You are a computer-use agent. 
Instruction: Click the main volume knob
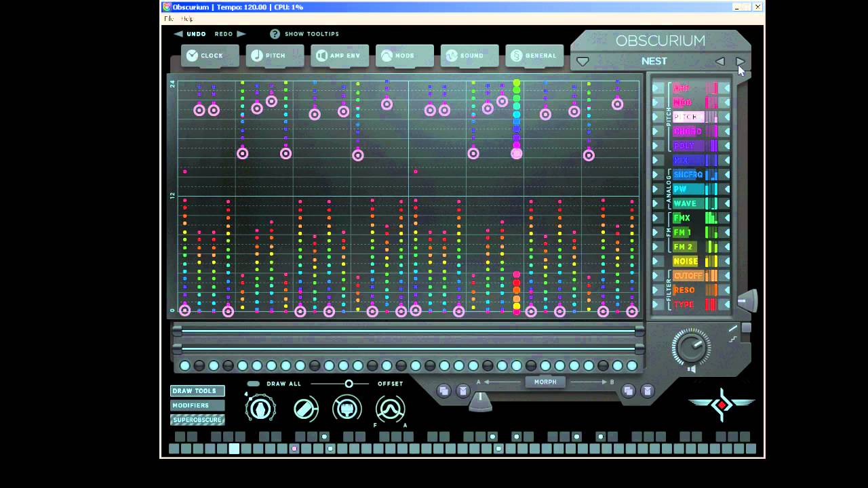(x=691, y=347)
